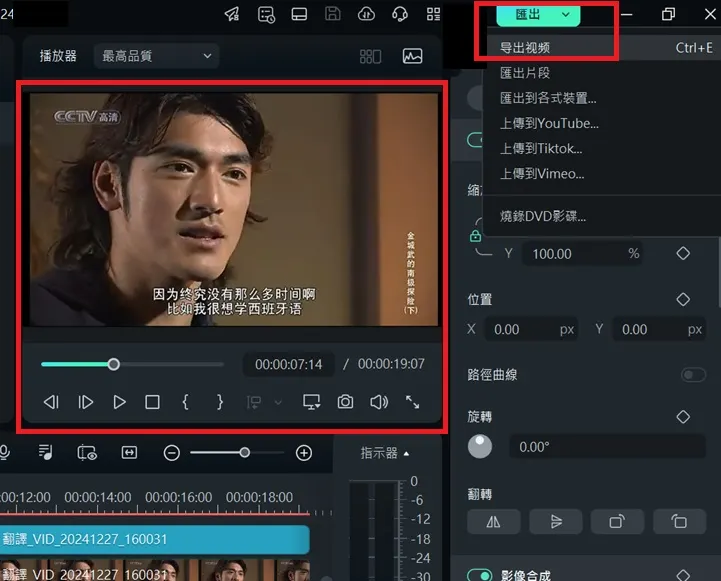Play the preview video
The height and width of the screenshot is (581, 721).
click(119, 402)
